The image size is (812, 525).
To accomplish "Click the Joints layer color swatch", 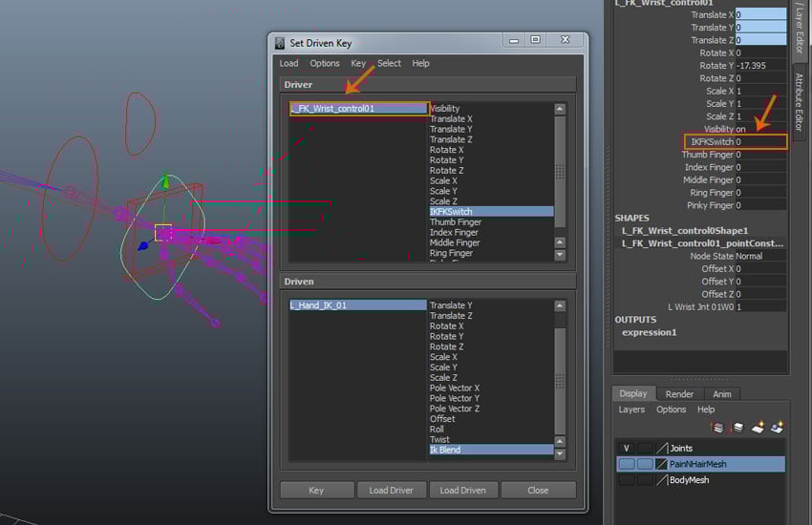I will (662, 448).
